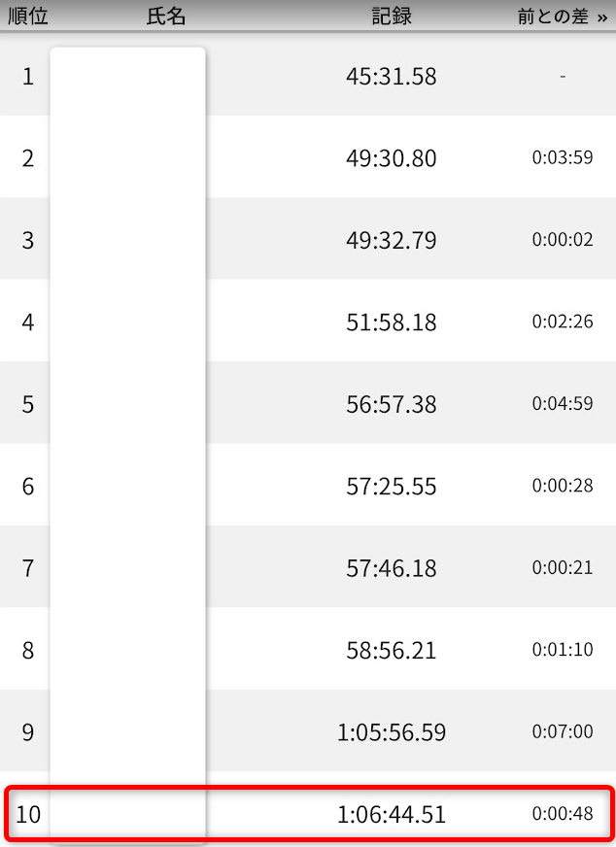Click rank number 10
This screenshot has width=616, height=847.
click(28, 814)
